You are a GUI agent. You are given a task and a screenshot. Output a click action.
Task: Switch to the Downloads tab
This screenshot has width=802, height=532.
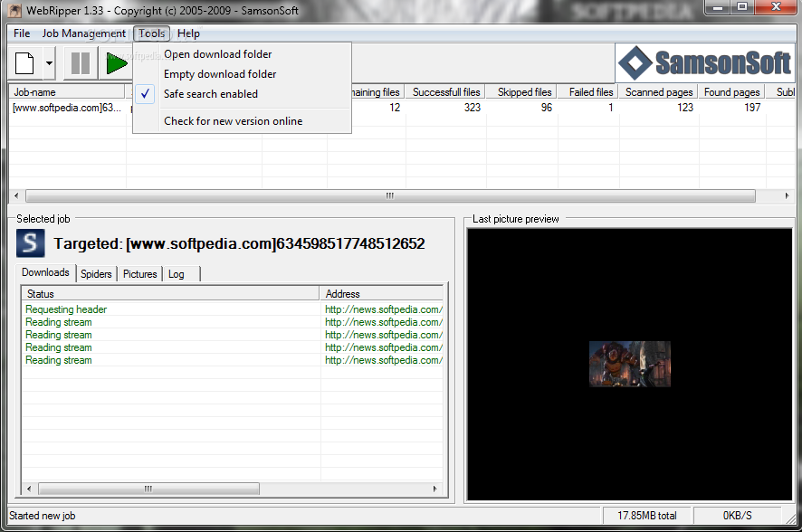point(45,272)
